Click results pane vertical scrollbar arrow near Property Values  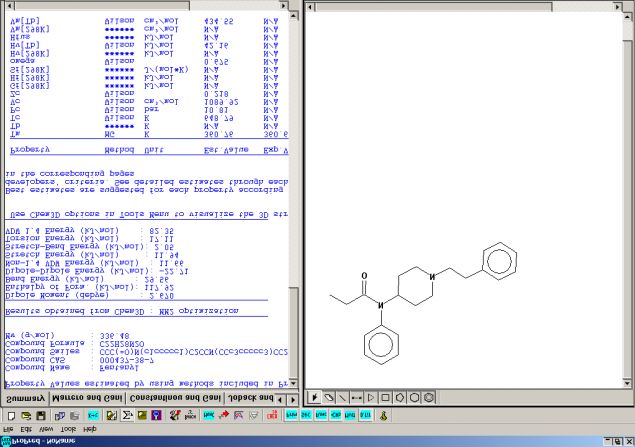click(294, 383)
